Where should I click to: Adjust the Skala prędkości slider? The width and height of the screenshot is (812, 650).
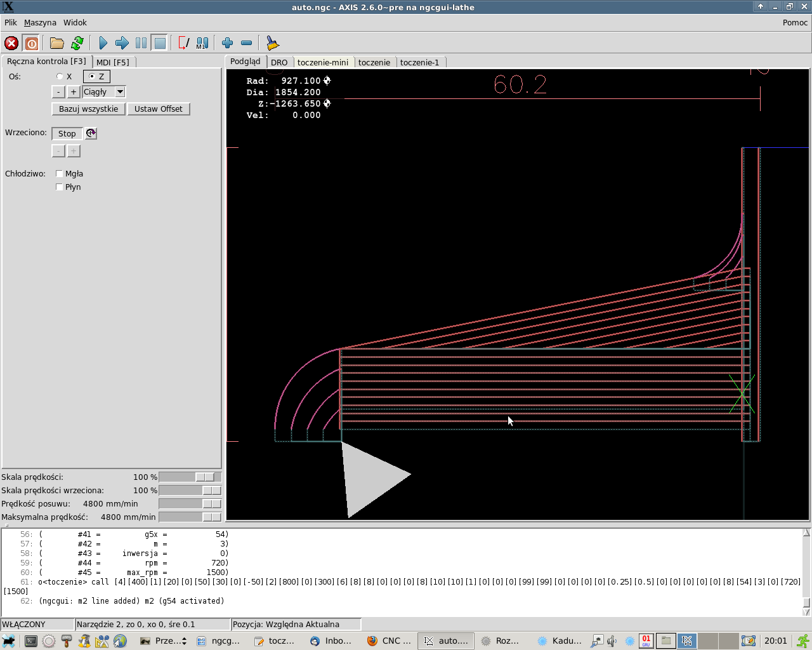click(x=190, y=477)
